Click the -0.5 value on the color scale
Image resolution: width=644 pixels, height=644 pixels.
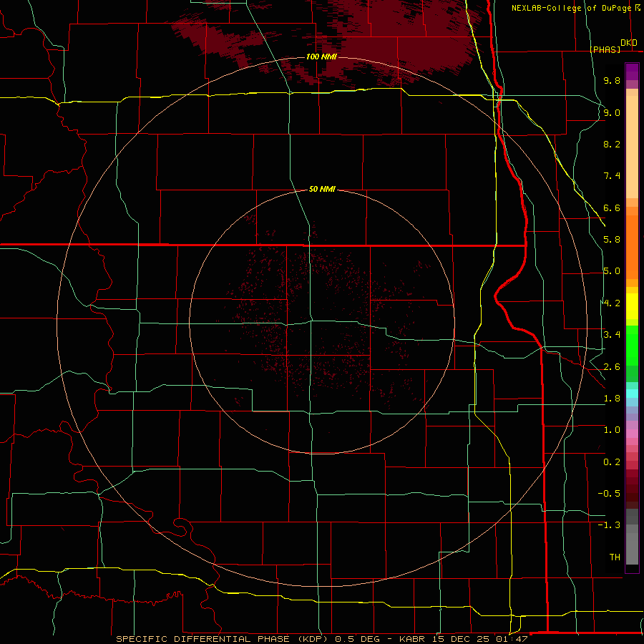[x=609, y=494]
